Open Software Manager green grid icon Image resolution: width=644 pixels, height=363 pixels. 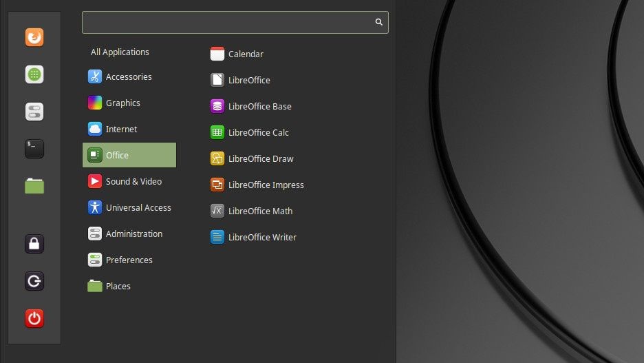[x=34, y=74]
